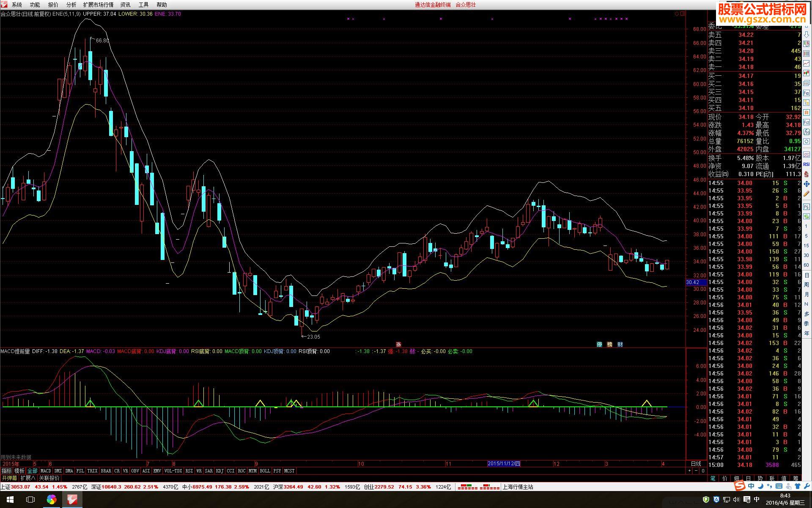Image resolution: width=812 pixels, height=508 pixels.
Task: Open Task View on taskbar
Action: (x=30, y=500)
